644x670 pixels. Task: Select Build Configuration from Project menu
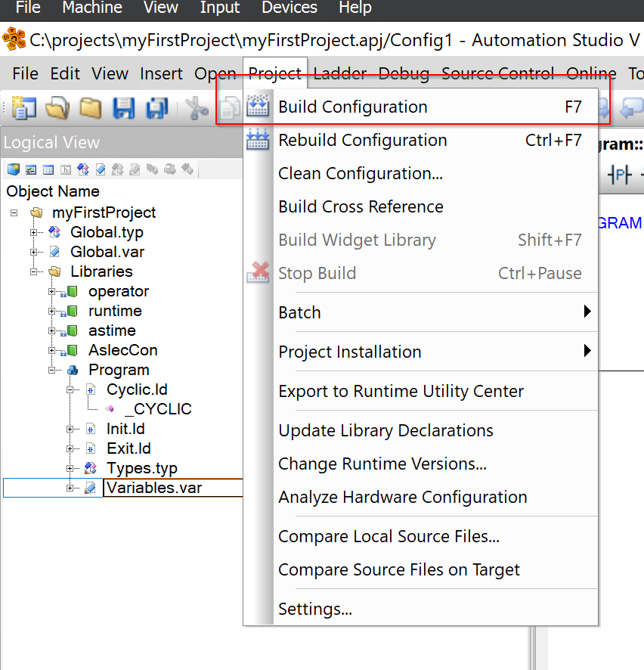point(421,107)
